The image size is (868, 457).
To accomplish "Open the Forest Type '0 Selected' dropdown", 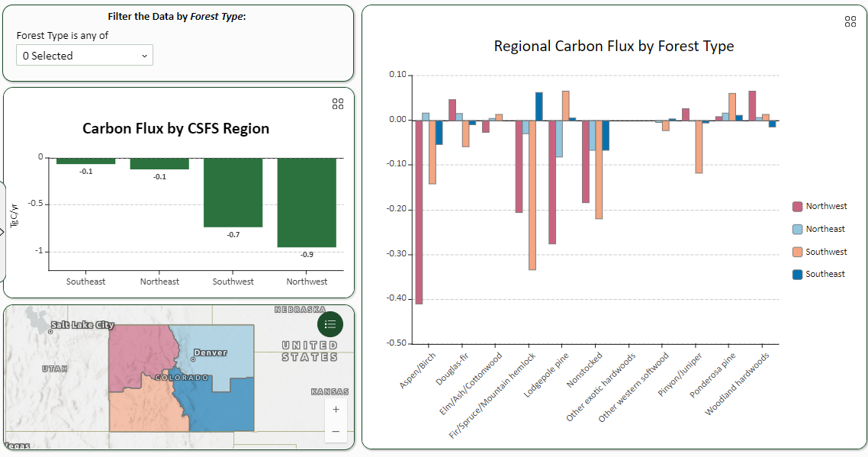I will click(x=84, y=55).
